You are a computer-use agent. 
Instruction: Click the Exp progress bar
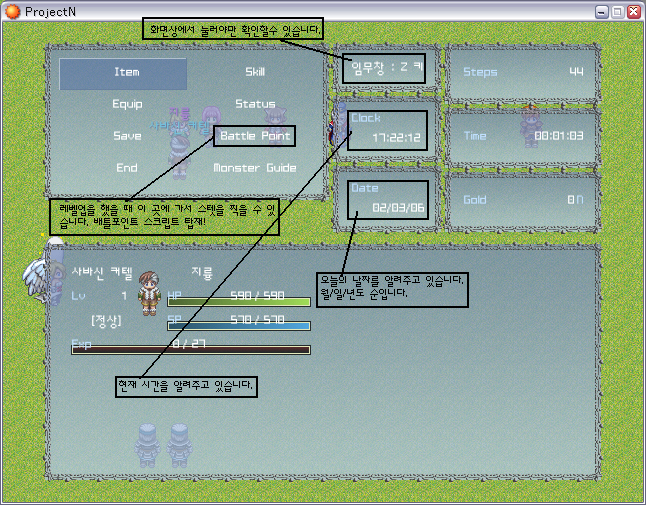click(190, 349)
